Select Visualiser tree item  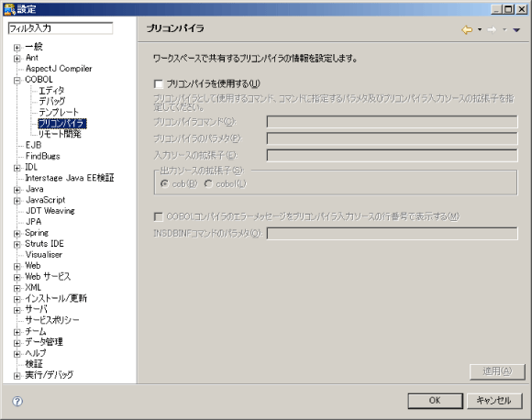pyautogui.click(x=44, y=254)
